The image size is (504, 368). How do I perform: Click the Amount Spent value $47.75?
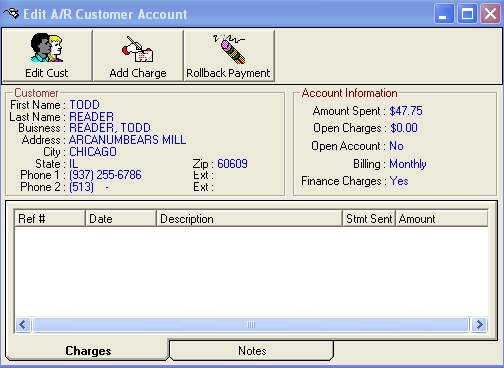406,111
